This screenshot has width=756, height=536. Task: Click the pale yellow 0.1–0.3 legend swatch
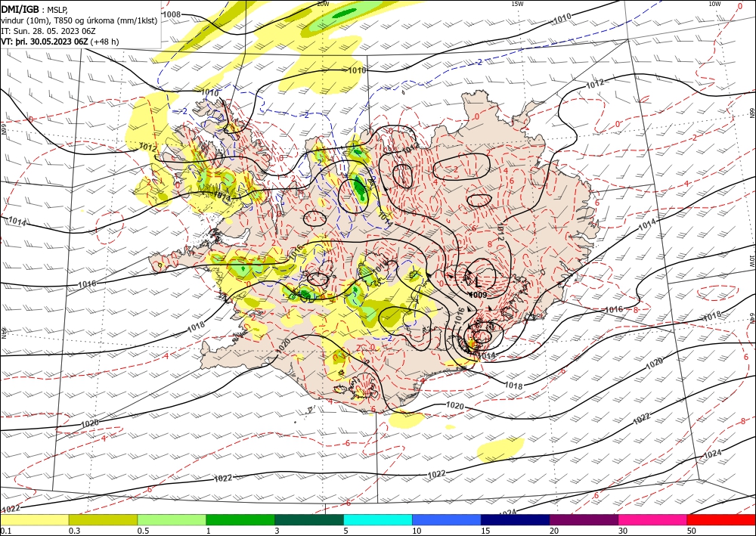(x=34, y=519)
